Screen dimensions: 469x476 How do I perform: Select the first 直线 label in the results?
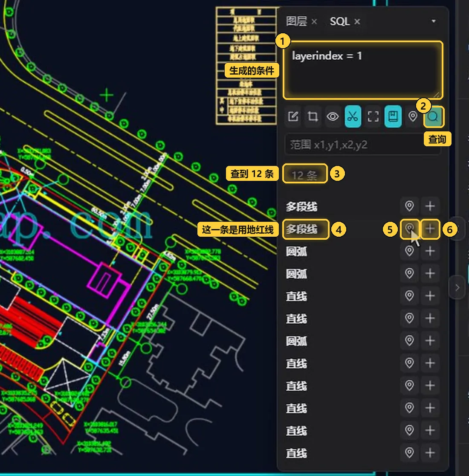pyautogui.click(x=296, y=296)
